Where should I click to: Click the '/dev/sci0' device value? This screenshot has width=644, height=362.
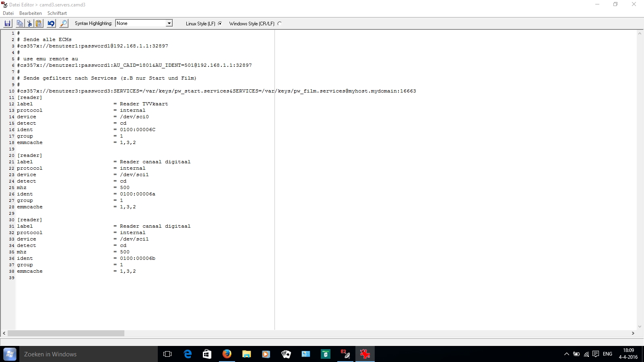[134, 117]
